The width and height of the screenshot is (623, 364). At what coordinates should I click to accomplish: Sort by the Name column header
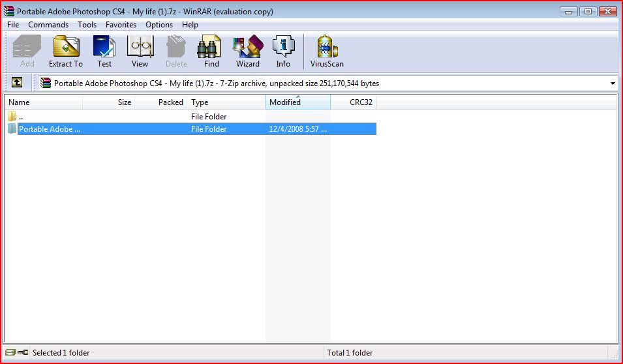click(44, 102)
